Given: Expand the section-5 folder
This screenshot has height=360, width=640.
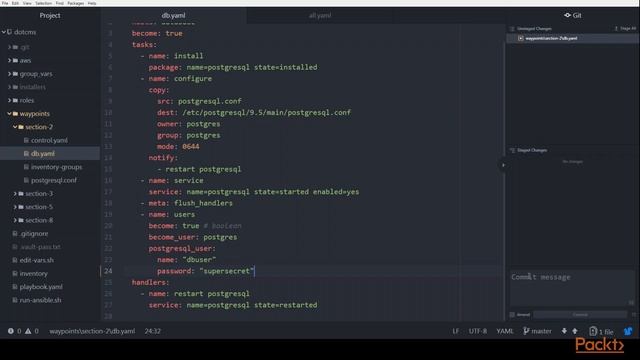Looking at the screenshot, I should [x=15, y=207].
